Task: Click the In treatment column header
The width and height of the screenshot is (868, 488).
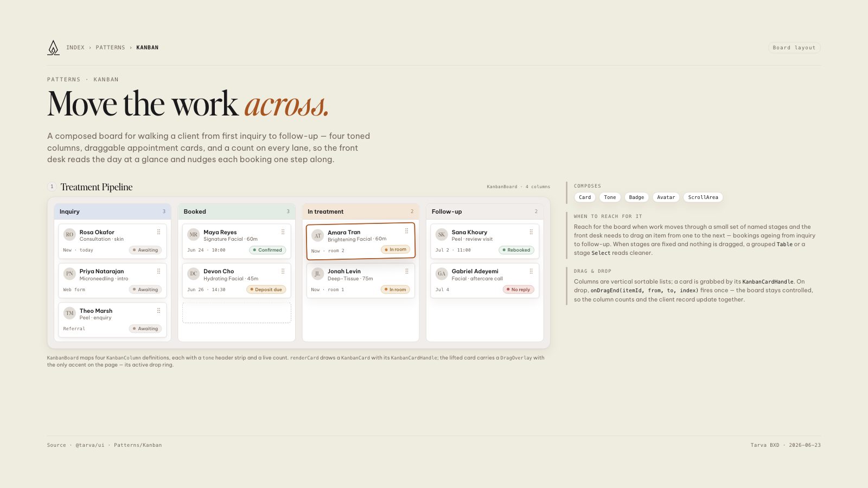Action: tap(361, 211)
